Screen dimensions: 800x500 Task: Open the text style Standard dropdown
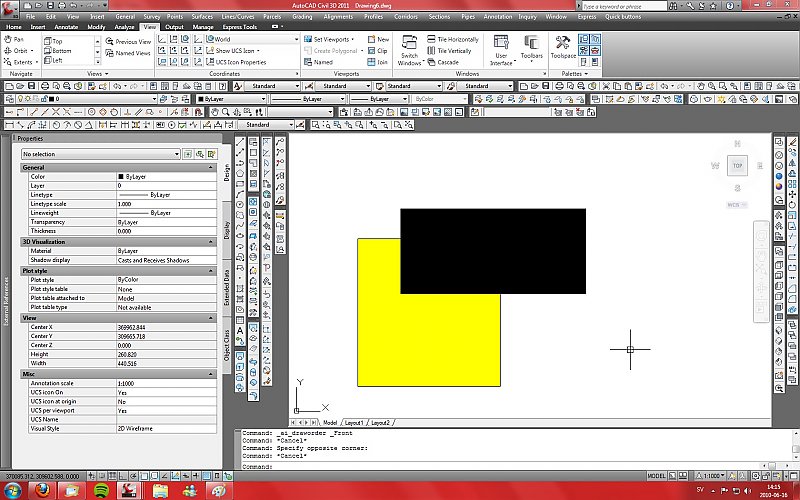click(x=271, y=86)
